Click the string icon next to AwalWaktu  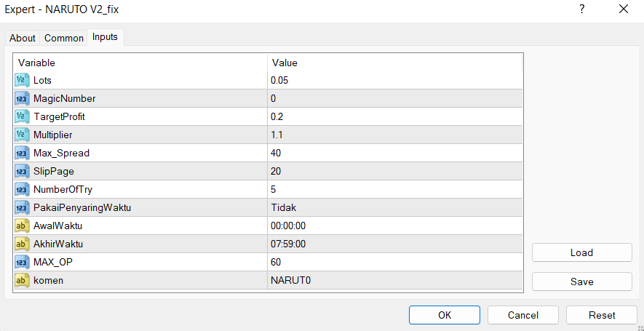pos(22,226)
